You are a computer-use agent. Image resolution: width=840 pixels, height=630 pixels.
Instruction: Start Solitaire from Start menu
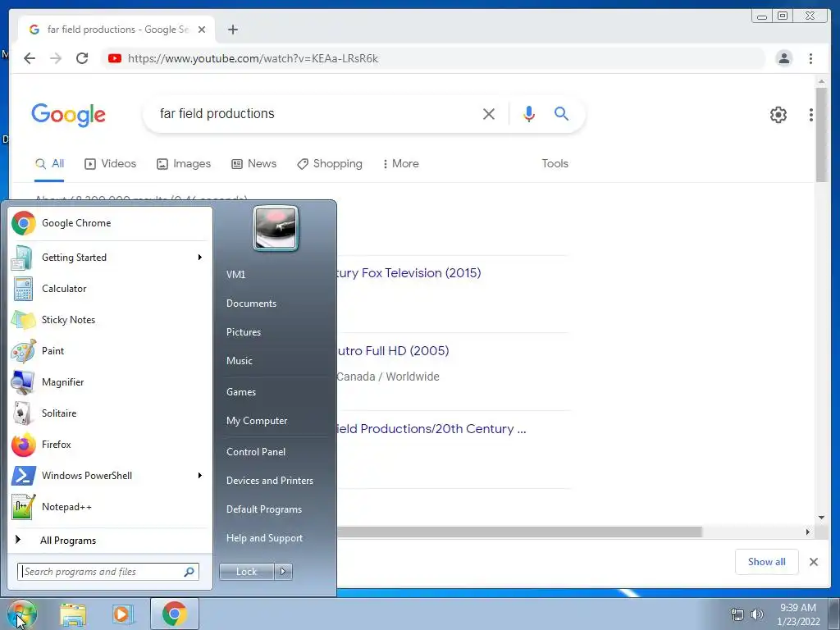point(109,413)
